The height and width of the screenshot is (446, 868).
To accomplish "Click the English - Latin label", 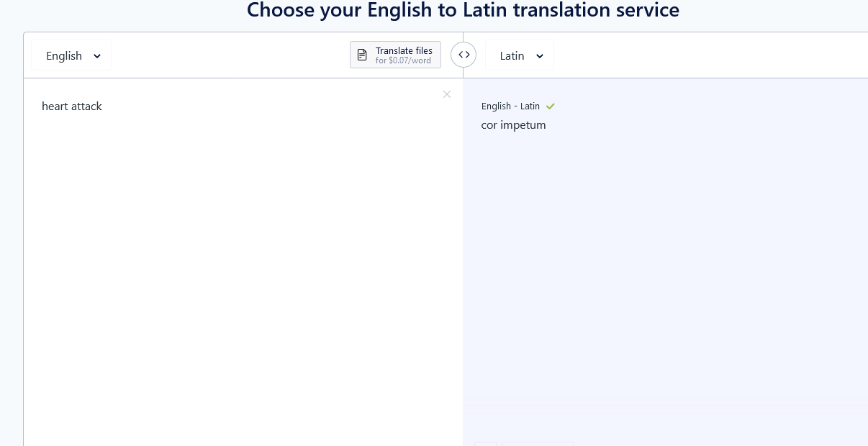I will (510, 106).
